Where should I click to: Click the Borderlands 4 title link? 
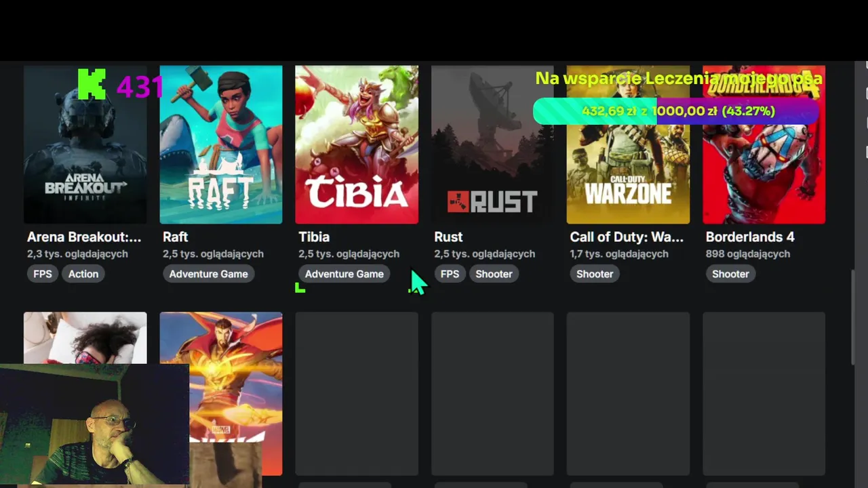750,237
